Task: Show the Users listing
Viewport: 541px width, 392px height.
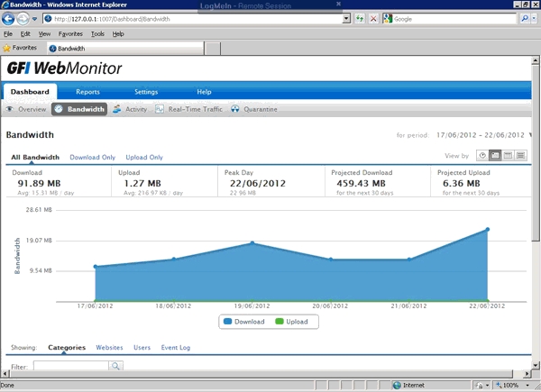Action: point(142,348)
